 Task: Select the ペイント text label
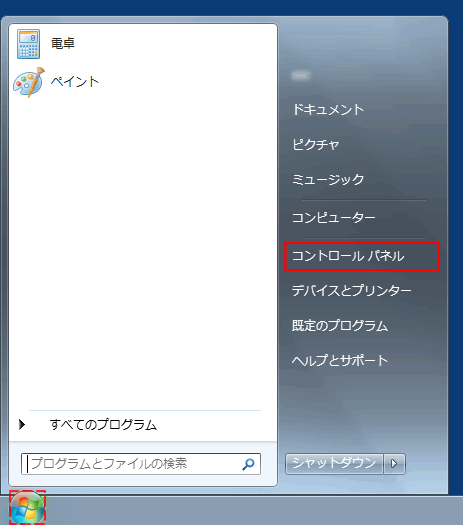point(75,82)
